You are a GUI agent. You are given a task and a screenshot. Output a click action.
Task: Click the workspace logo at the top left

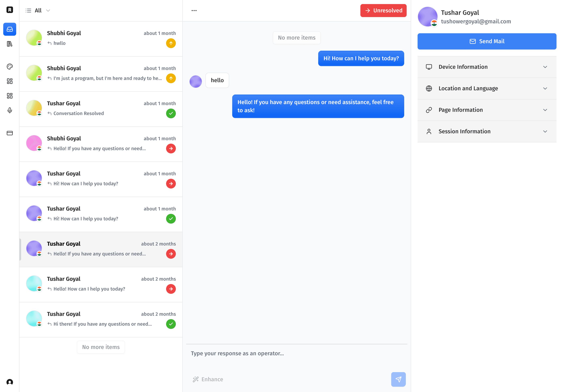pos(10,10)
